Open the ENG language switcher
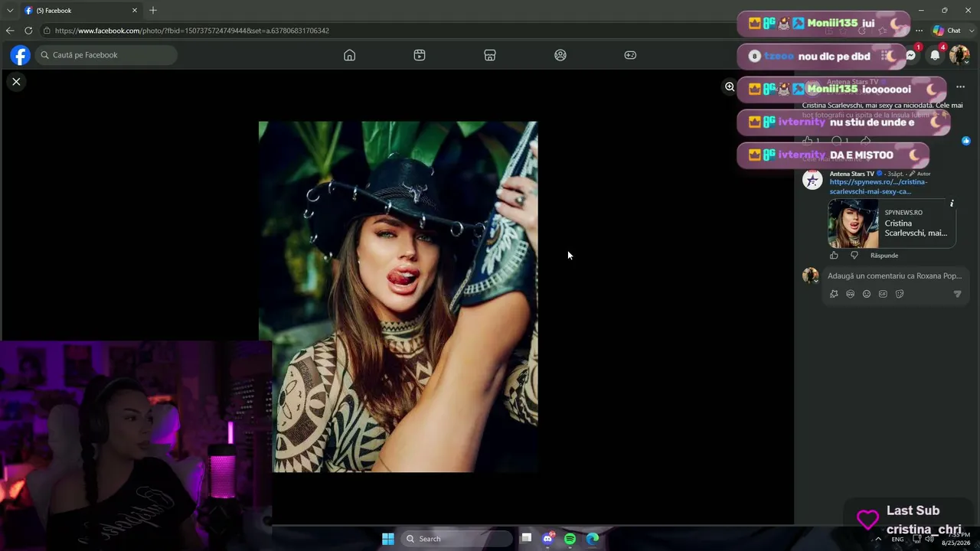This screenshot has height=551, width=980. coord(897,540)
